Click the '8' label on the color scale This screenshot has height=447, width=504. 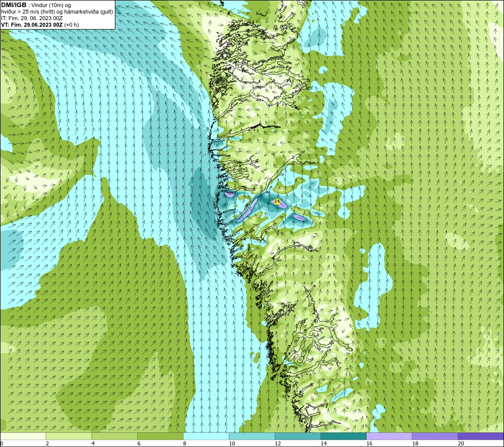184,443
